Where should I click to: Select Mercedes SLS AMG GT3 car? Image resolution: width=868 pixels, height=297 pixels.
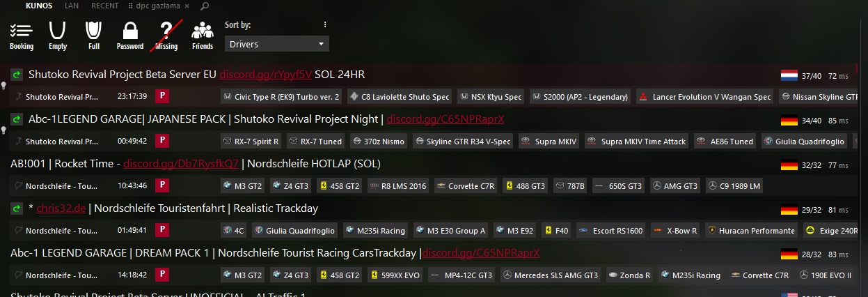[x=552, y=275]
